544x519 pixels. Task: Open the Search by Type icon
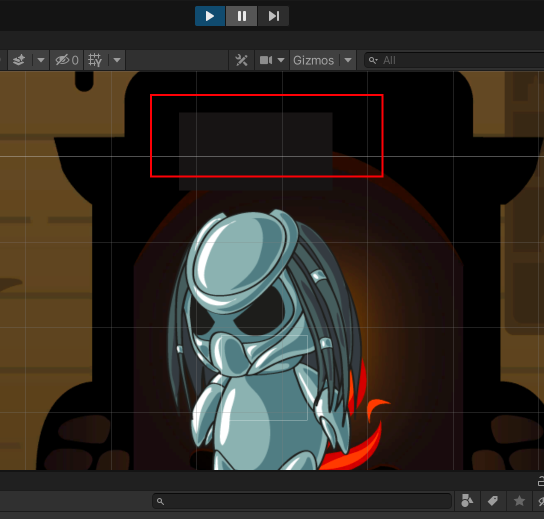467,501
